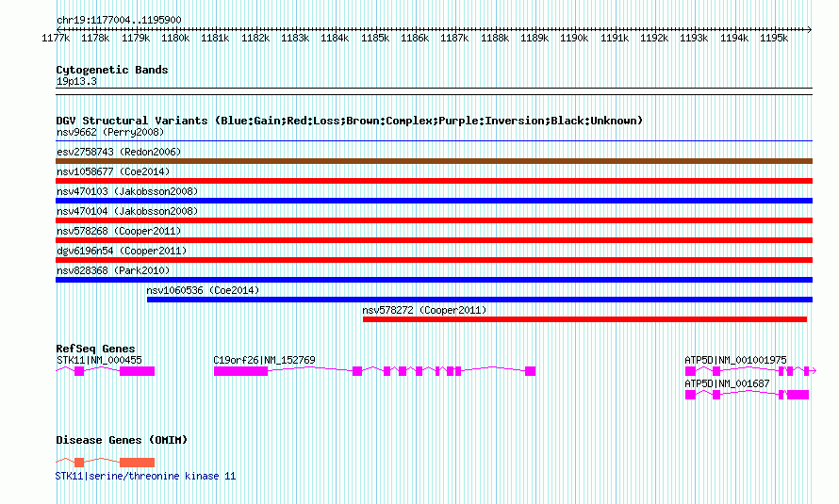Click the blue nsv1060536 gain bar
The height and width of the screenshot is (504, 839).
tap(480, 300)
